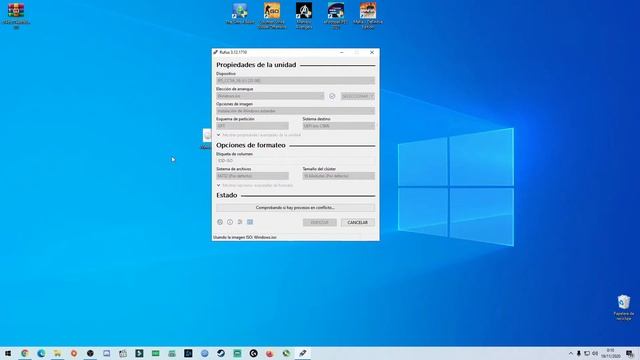The image size is (640, 360).
Task: Switch to Rufus in the taskbar
Action: point(302,353)
